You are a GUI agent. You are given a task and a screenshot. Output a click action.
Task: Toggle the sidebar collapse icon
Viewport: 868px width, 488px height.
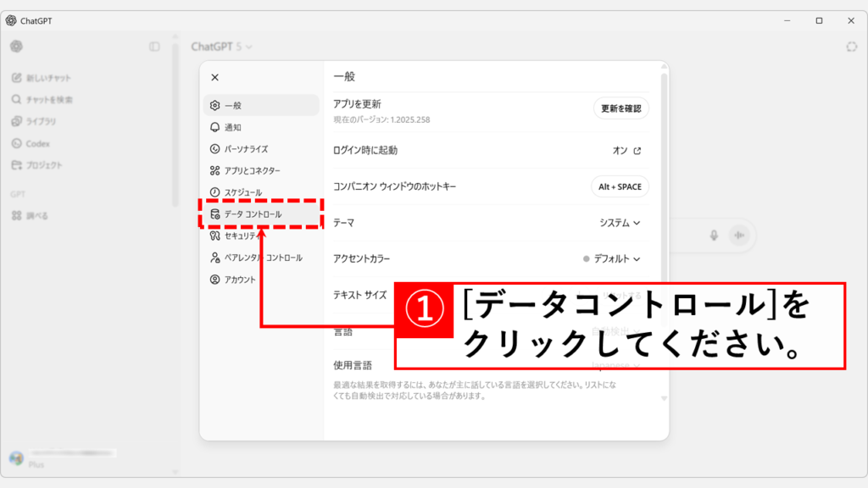(154, 47)
